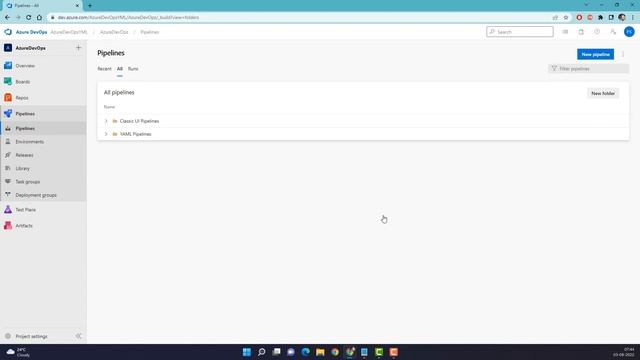Click the user profile avatar

click(629, 32)
